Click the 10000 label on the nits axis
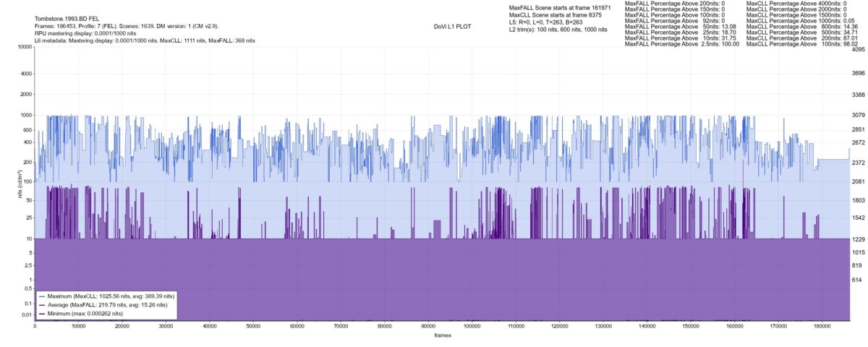 (x=25, y=48)
